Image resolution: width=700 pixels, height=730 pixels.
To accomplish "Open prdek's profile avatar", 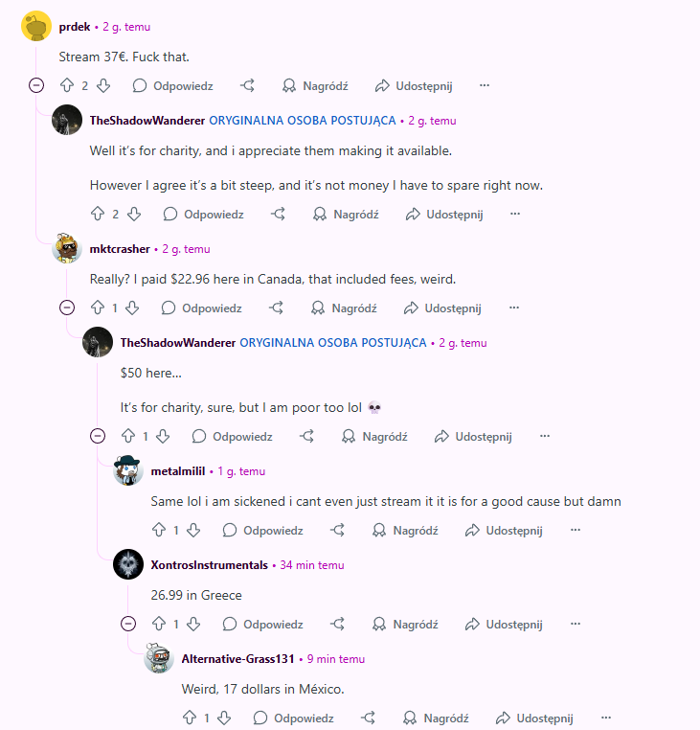I will (36, 26).
